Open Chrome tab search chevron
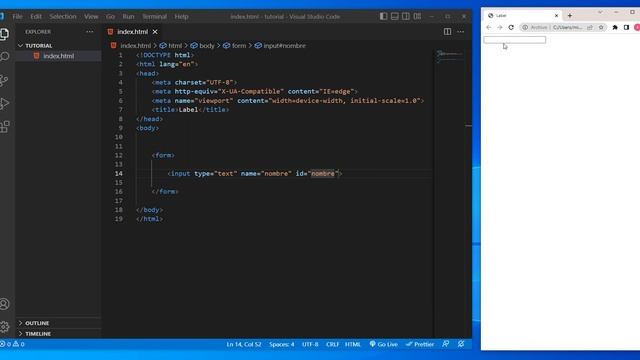The image size is (640, 360). coord(600,12)
